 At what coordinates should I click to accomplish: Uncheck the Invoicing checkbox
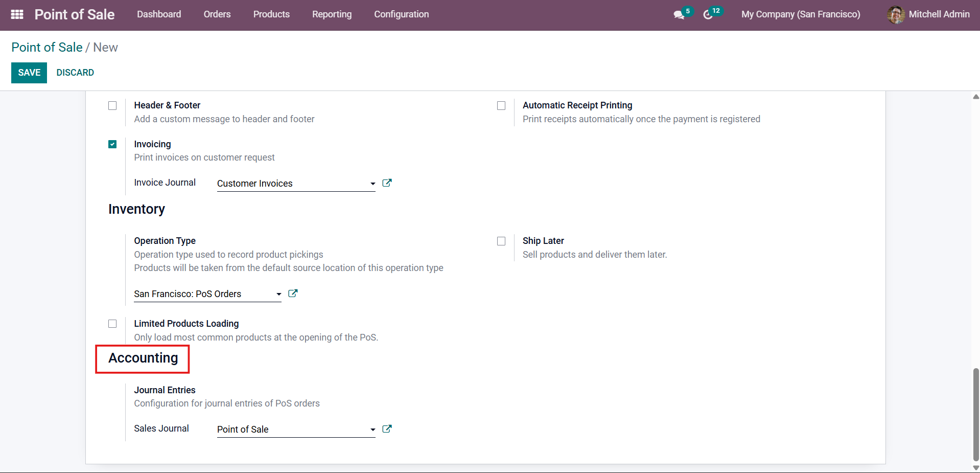pos(112,144)
